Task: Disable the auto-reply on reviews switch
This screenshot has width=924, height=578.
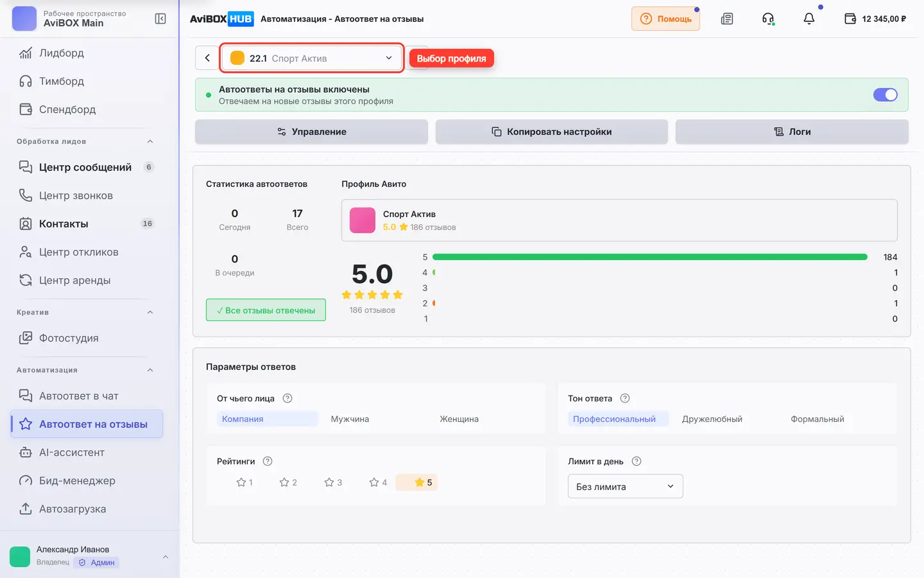Action: [886, 94]
